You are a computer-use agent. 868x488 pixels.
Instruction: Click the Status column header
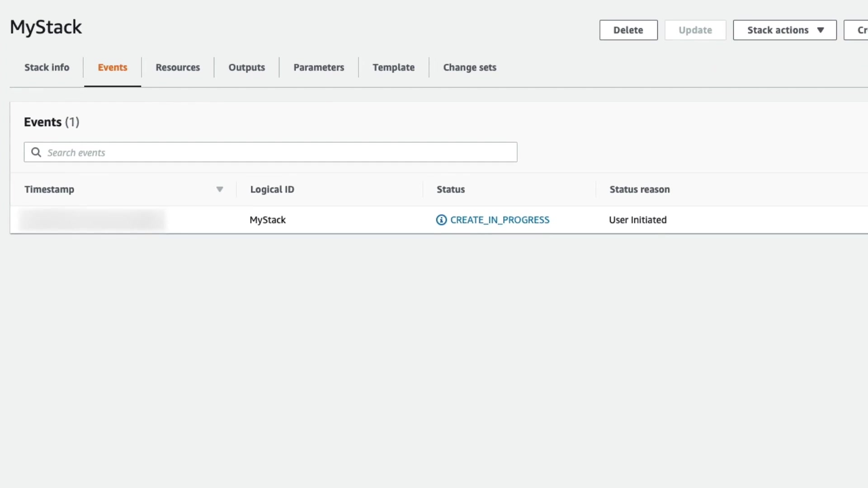tap(451, 189)
